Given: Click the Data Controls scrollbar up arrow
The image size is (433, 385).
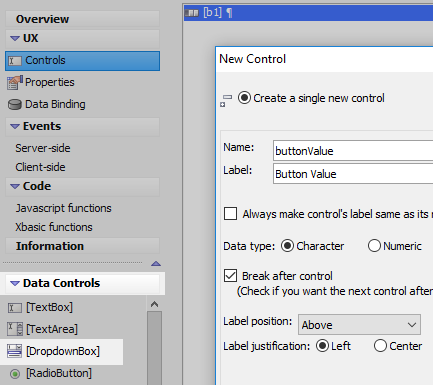Looking at the screenshot, I should pos(154,304).
